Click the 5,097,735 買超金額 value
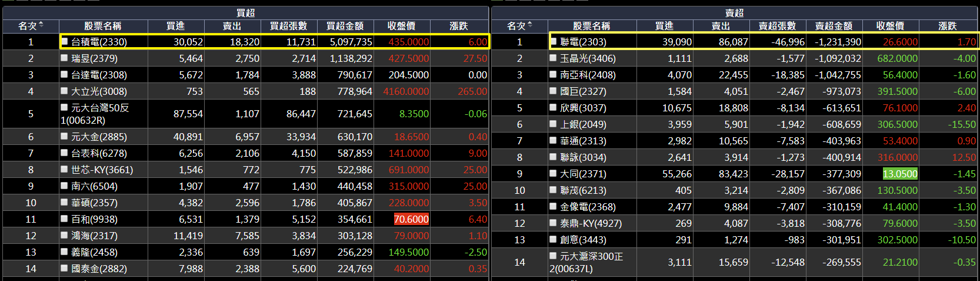Screen dimensions: 980x281 (351, 42)
